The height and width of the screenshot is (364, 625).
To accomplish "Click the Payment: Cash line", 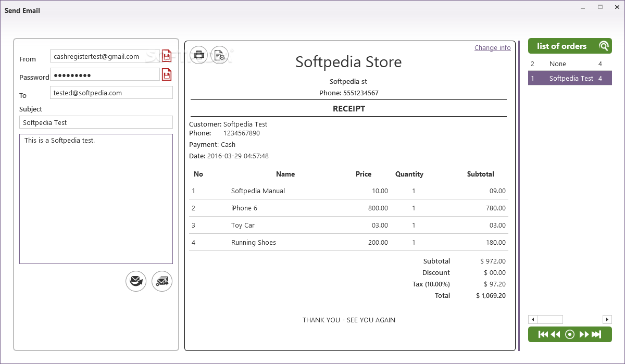I will point(212,145).
